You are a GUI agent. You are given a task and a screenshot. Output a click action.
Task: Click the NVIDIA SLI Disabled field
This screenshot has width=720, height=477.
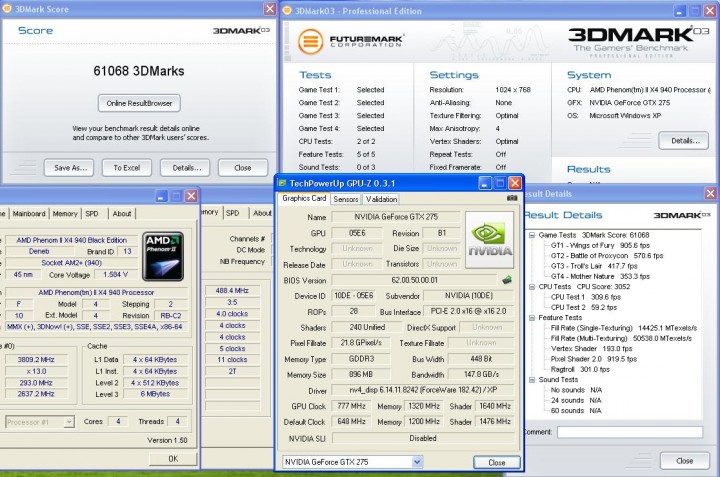coord(422,438)
